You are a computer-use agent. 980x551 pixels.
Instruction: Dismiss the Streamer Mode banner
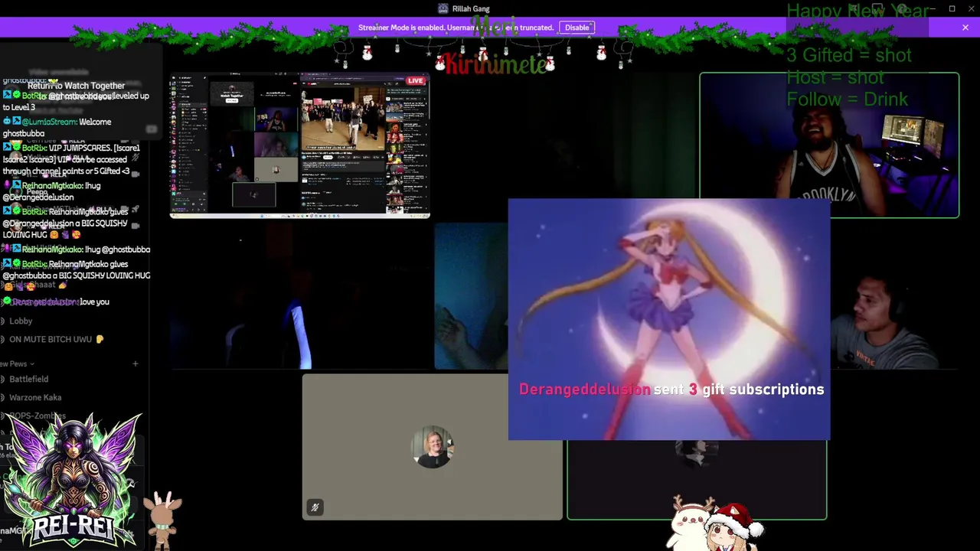point(965,28)
